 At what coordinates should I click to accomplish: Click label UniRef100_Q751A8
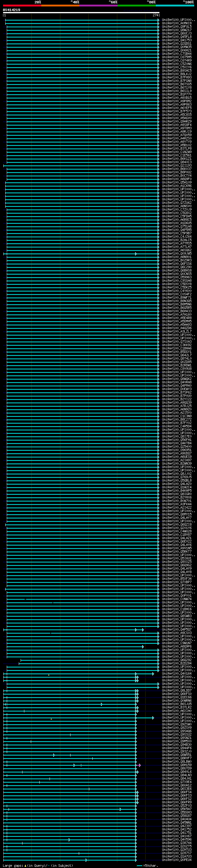tap(177, 226)
